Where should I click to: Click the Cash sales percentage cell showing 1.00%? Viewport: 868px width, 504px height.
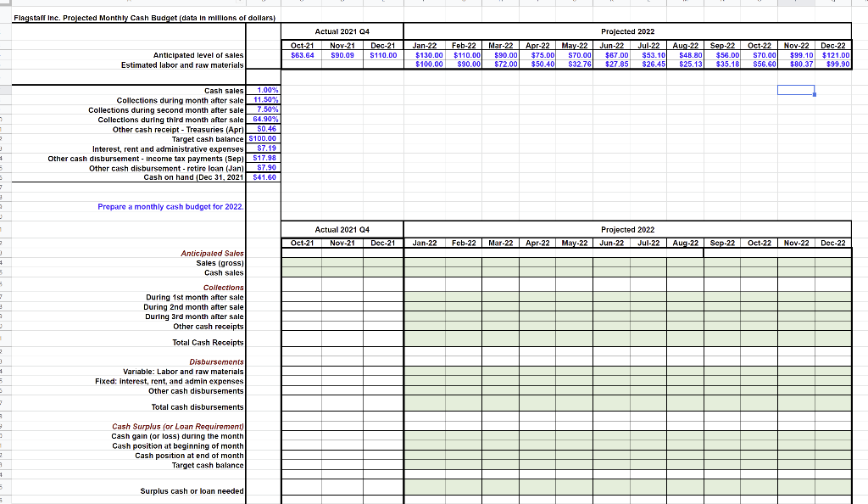(263, 90)
